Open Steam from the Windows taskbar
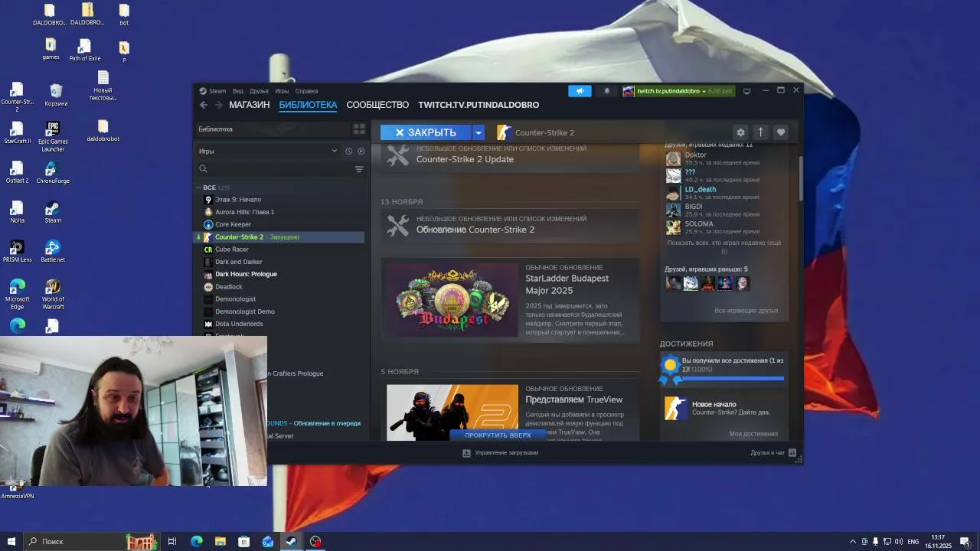 coord(291,541)
